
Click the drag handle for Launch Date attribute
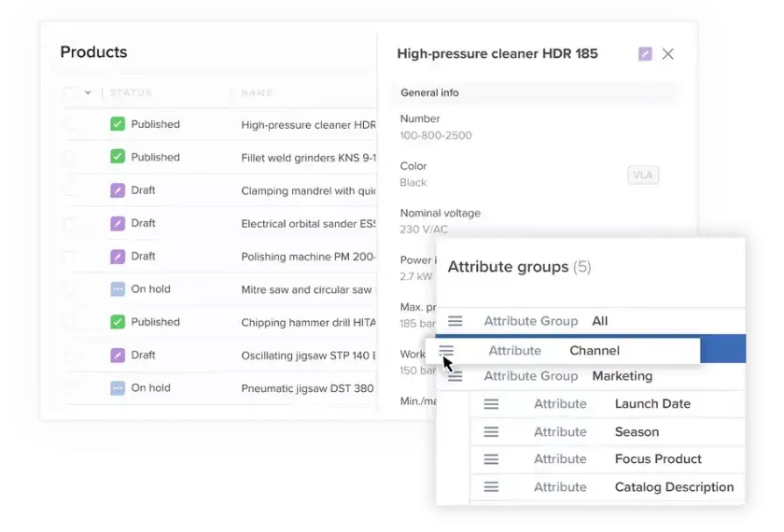tap(491, 404)
